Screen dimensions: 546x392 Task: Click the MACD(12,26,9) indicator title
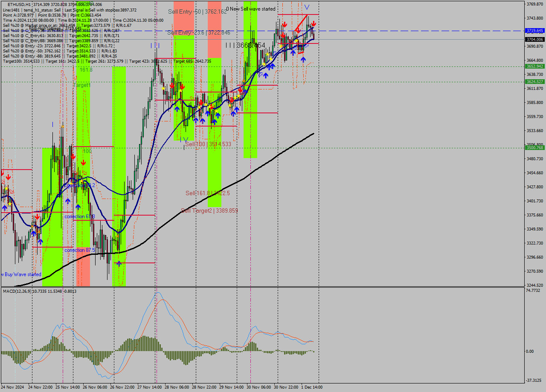point(40,291)
